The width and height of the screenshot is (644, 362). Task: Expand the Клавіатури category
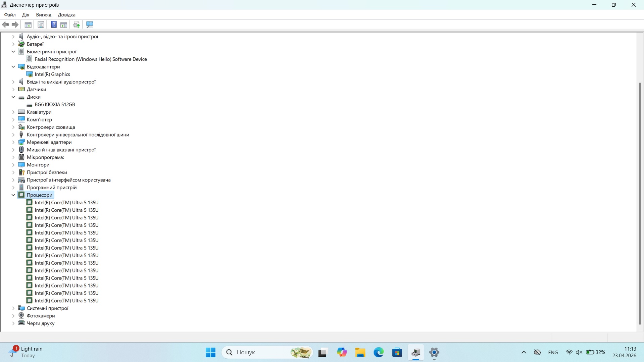(13, 112)
